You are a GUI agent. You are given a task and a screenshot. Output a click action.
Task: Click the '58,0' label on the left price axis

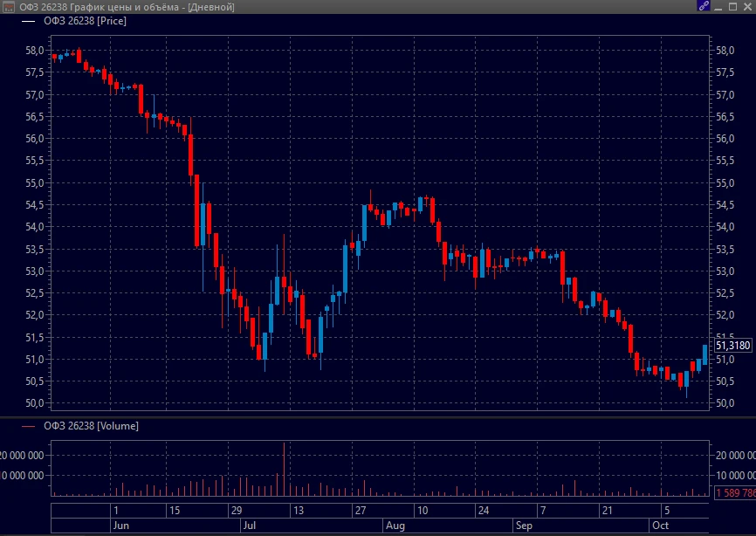[34, 51]
